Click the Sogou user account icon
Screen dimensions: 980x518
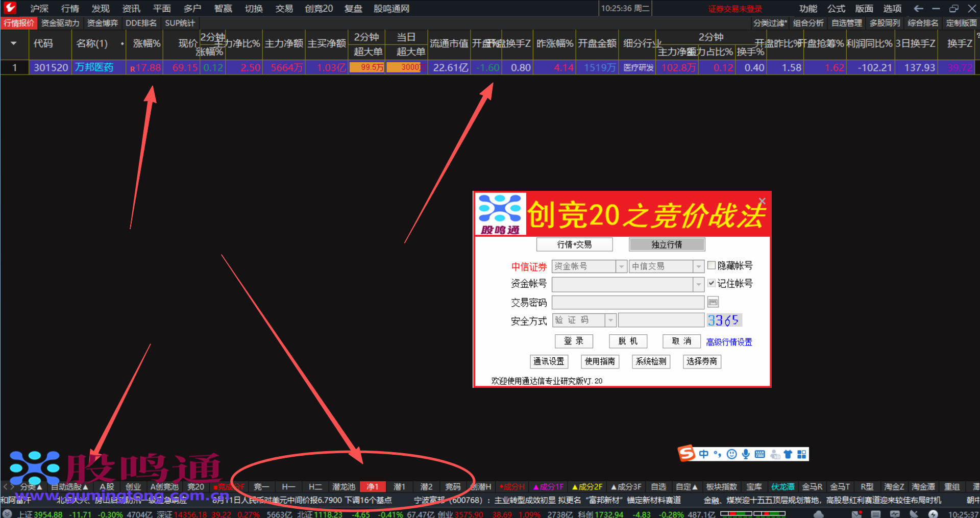[775, 454]
